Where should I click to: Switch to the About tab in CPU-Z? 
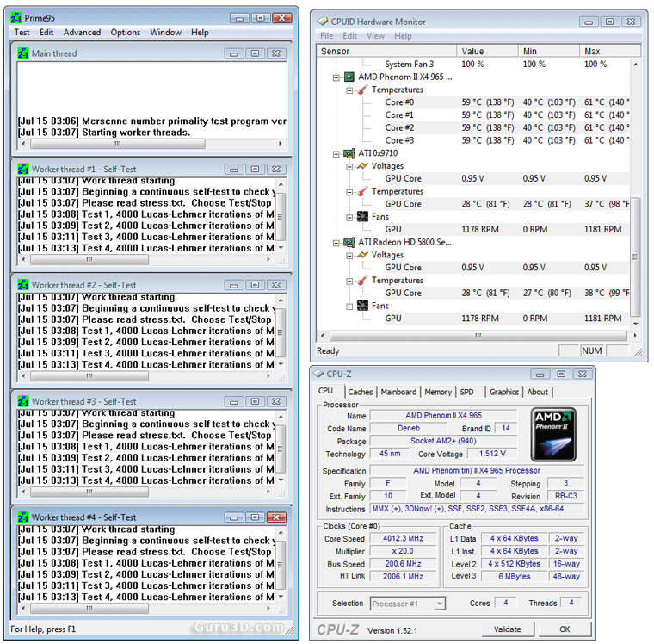coord(537,393)
